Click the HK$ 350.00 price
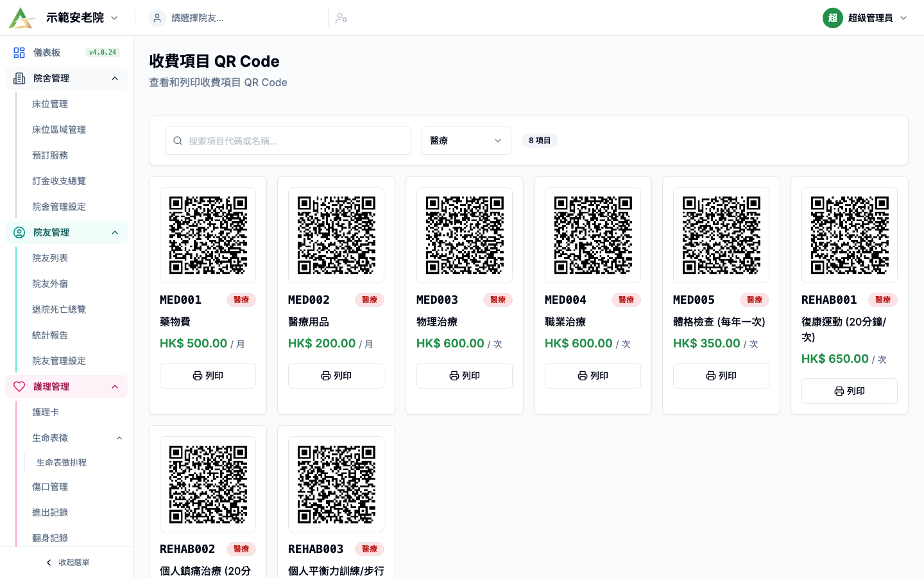This screenshot has width=924, height=578. click(706, 344)
